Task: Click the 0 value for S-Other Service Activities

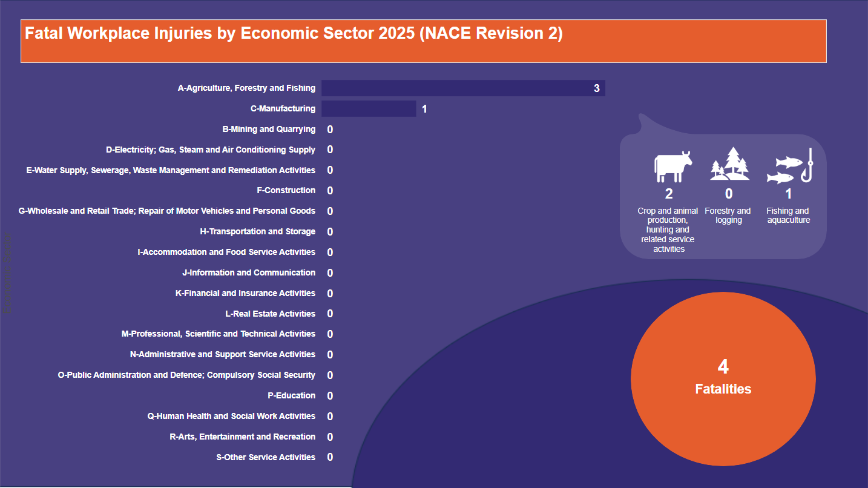Action: click(330, 457)
